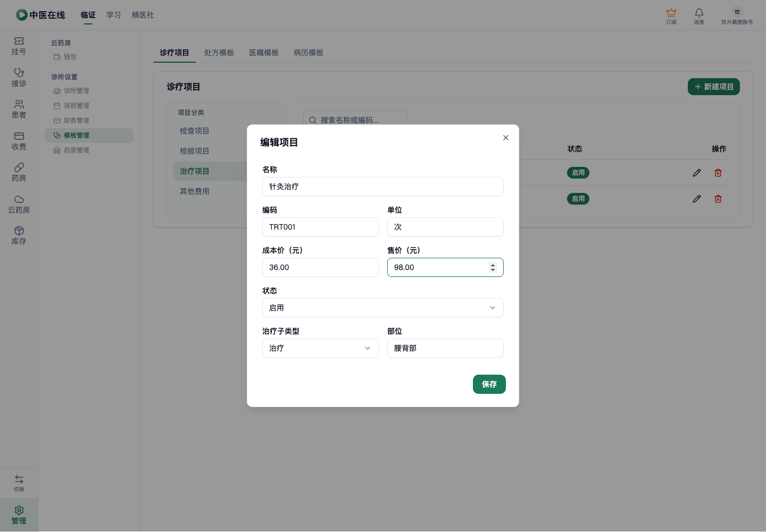Viewport: 766px width, 532px height.
Task: Click the edit pencil in first row
Action: coord(697,173)
